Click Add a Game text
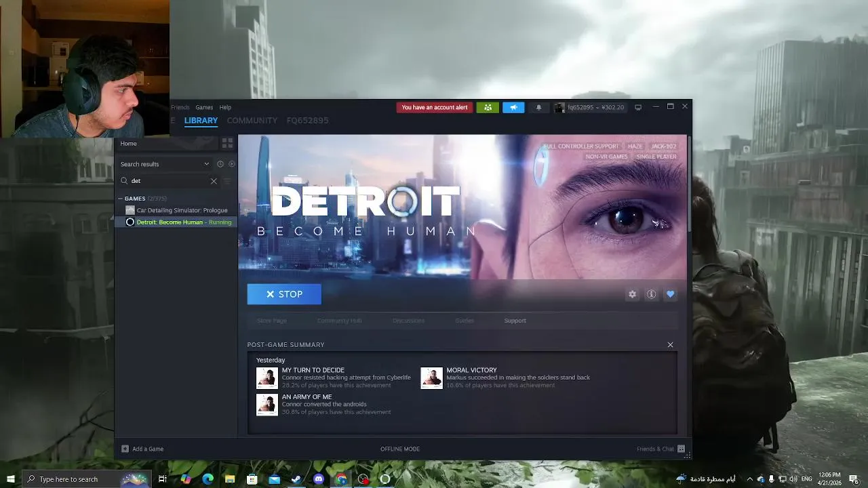Image resolution: width=868 pixels, height=488 pixels. pyautogui.click(x=148, y=449)
